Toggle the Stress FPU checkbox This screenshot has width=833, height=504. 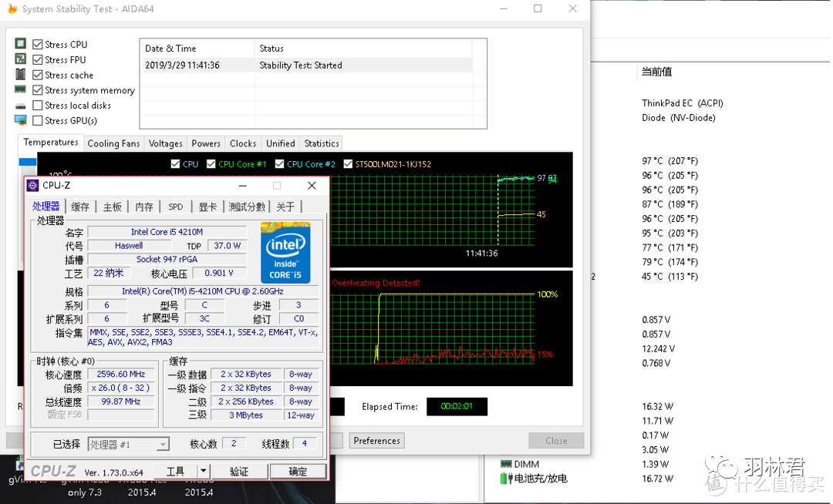point(38,59)
